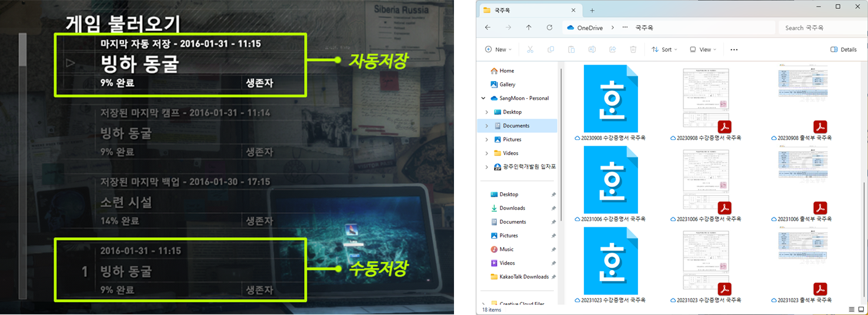
Task: Open the 20231006 수강증명서 PDF thumbnail
Action: pos(706,179)
